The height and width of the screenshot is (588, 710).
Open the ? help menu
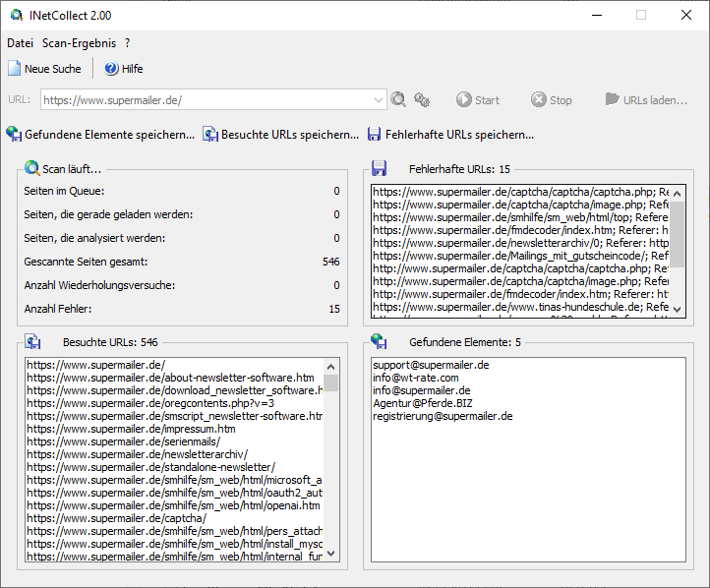pyautogui.click(x=128, y=43)
